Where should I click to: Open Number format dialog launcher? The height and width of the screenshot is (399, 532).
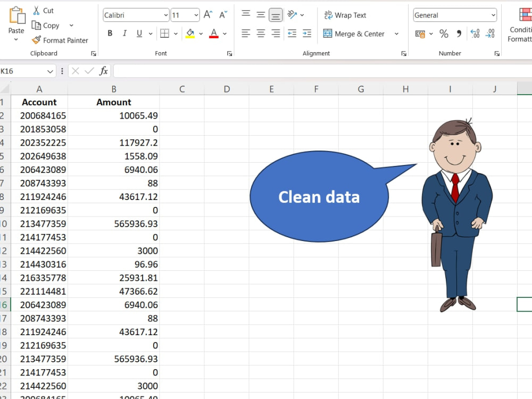coord(497,54)
